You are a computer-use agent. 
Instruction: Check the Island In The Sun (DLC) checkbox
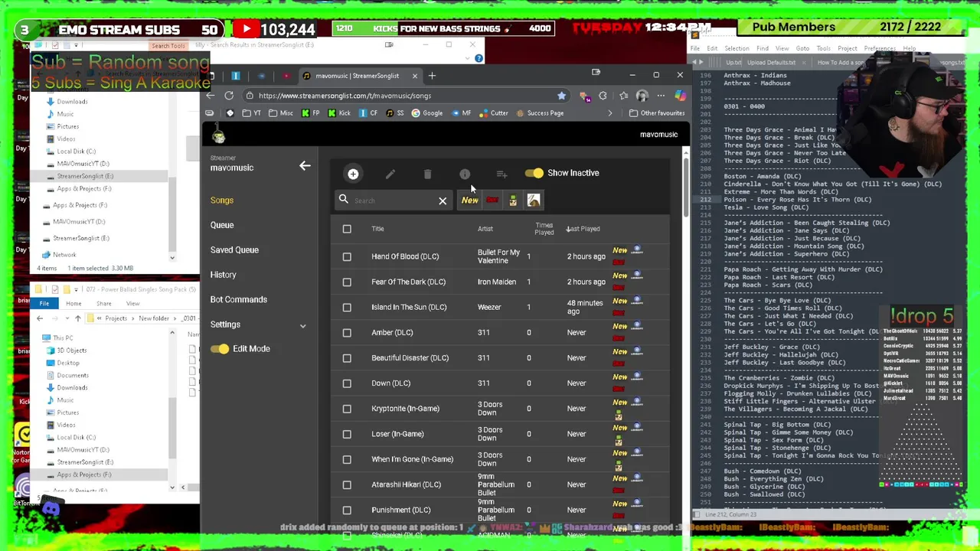pos(347,308)
